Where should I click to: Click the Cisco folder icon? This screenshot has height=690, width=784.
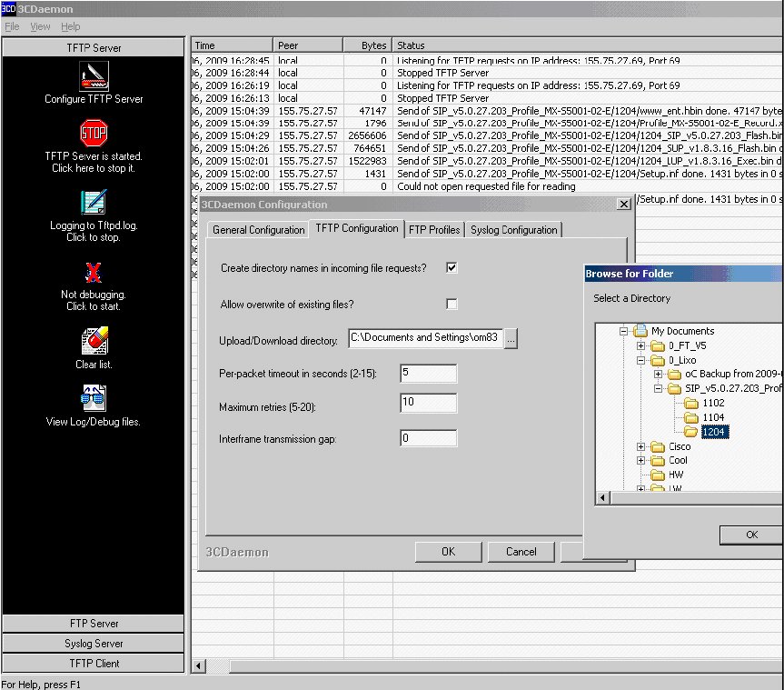[658, 446]
